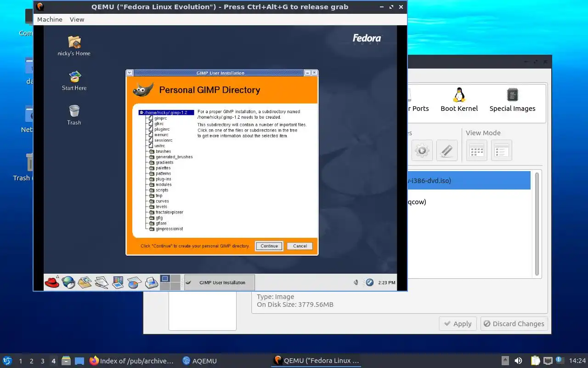
Task: Select the i386-dvd.iso row in AQEMU
Action: [469, 180]
